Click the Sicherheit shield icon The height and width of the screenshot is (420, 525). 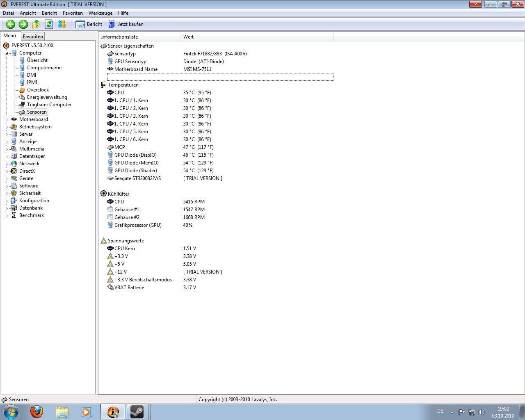[14, 193]
